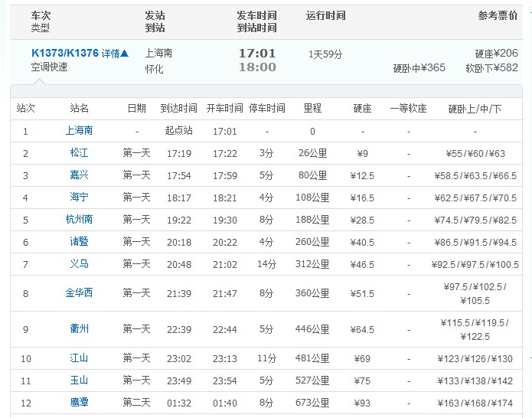Viewport: 532px width, 418px height.
Task: Click the 里程 table column header
Action: (x=312, y=109)
